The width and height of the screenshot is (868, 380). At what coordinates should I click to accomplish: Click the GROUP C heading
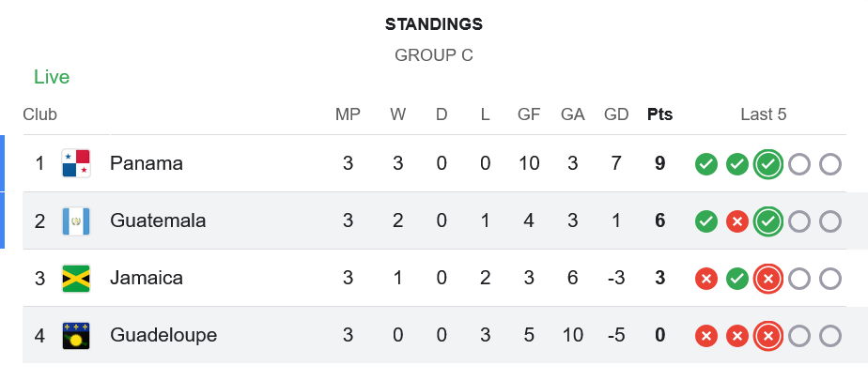coord(433,55)
